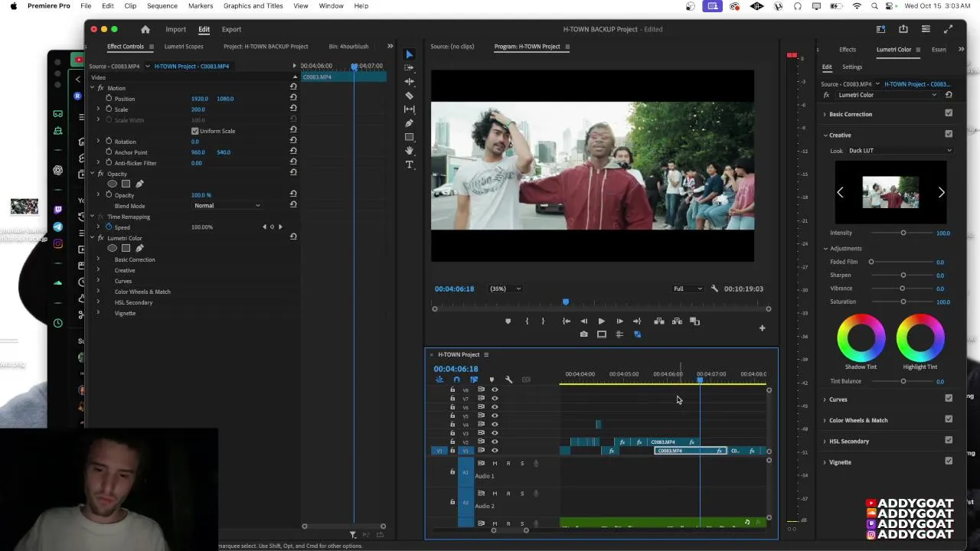
Task: Mute the Audio 1 track
Action: coord(495,463)
